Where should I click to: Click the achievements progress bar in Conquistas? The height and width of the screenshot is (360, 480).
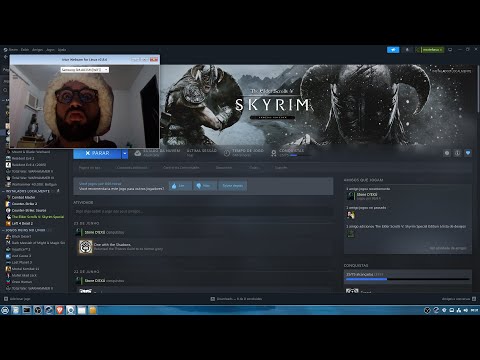408,279
